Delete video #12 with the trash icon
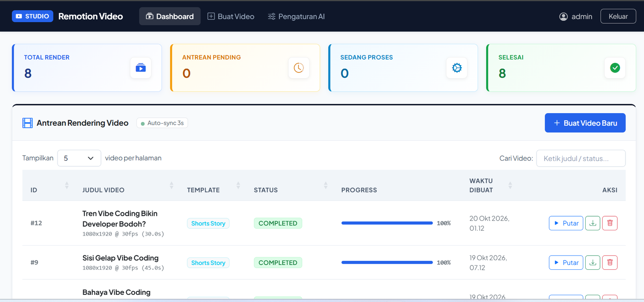Image resolution: width=644 pixels, height=302 pixels. pos(610,223)
